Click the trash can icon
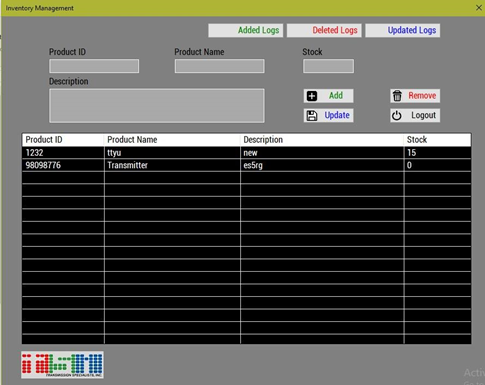This screenshot has height=385, width=485. [x=397, y=96]
